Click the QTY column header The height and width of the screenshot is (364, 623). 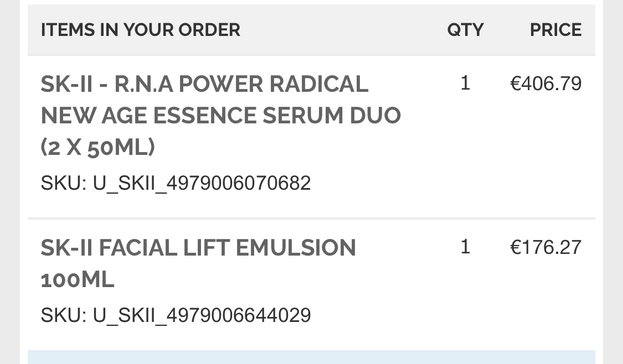tap(465, 30)
